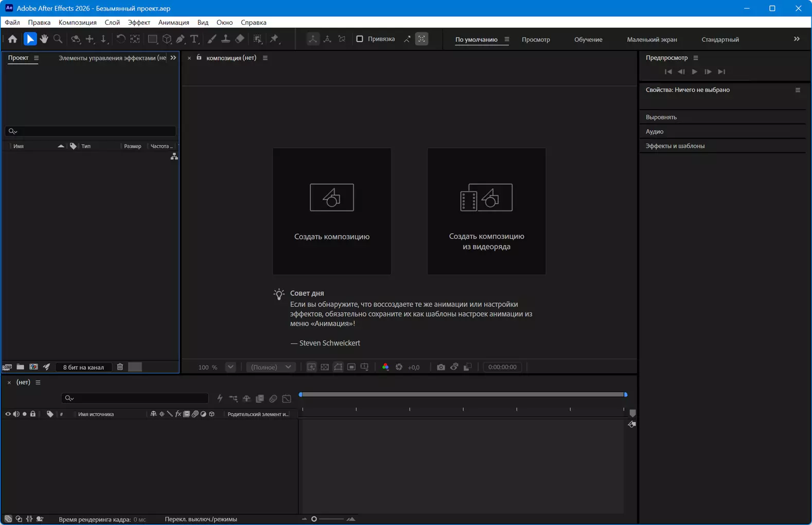Image resolution: width=812 pixels, height=525 pixels.
Task: Select the Rectangle shape tool
Action: coord(152,39)
